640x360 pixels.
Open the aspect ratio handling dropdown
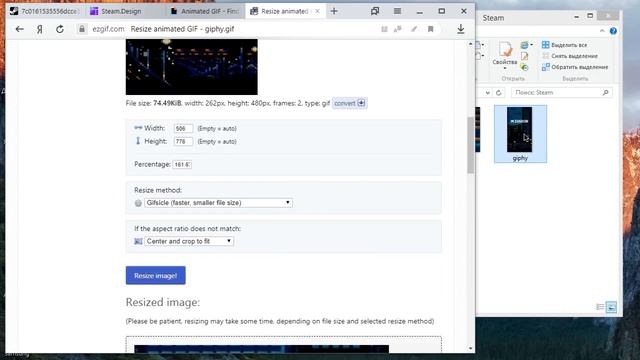point(189,241)
